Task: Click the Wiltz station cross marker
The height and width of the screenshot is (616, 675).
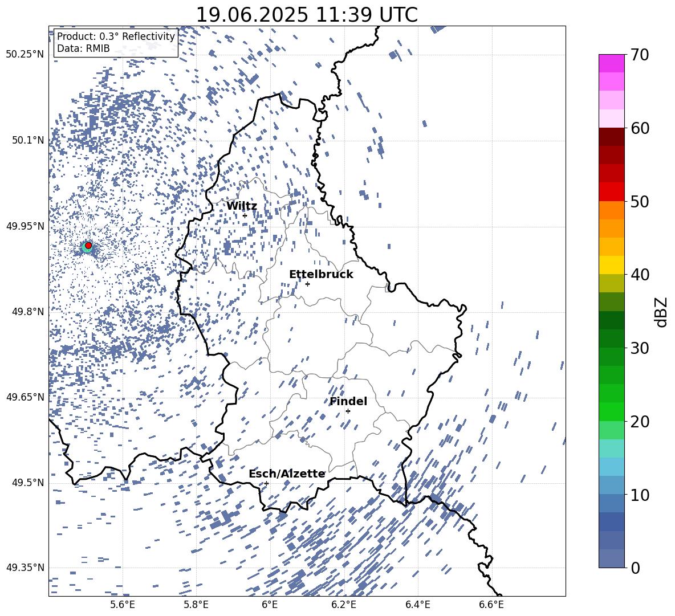Action: coord(245,215)
